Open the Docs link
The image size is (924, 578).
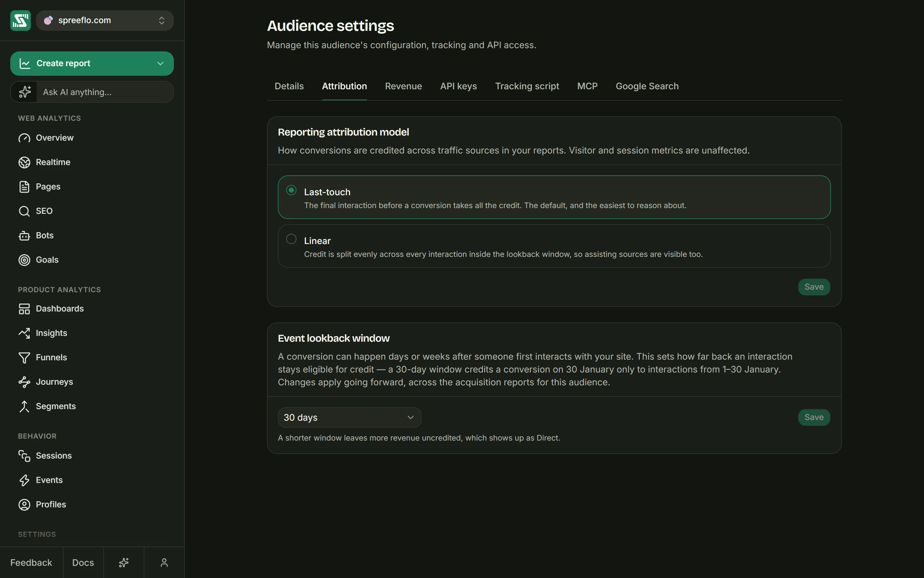pos(83,563)
